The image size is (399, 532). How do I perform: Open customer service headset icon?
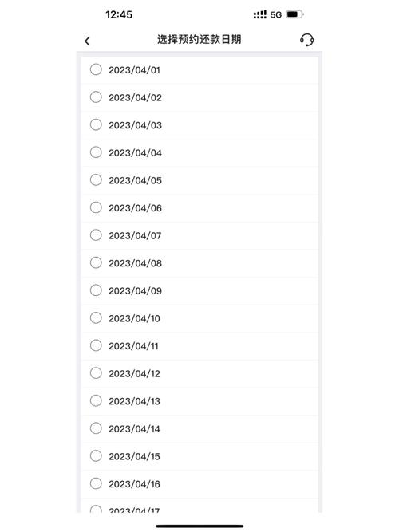(x=307, y=40)
